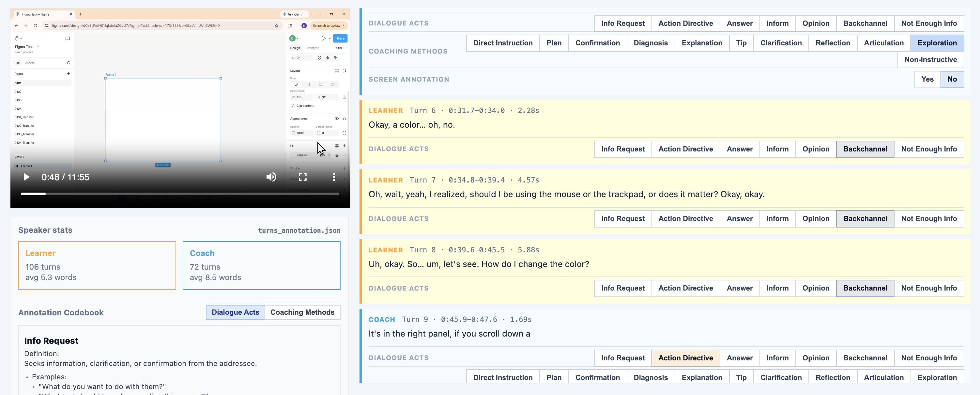Select Inform for Coach Turn 9
This screenshot has width=980, height=395.
(777, 358)
